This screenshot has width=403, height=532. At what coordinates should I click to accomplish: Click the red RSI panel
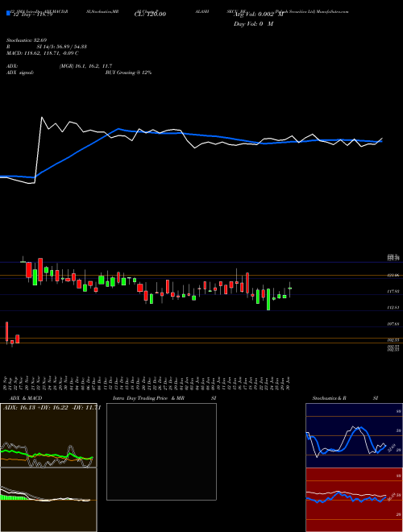354,500
